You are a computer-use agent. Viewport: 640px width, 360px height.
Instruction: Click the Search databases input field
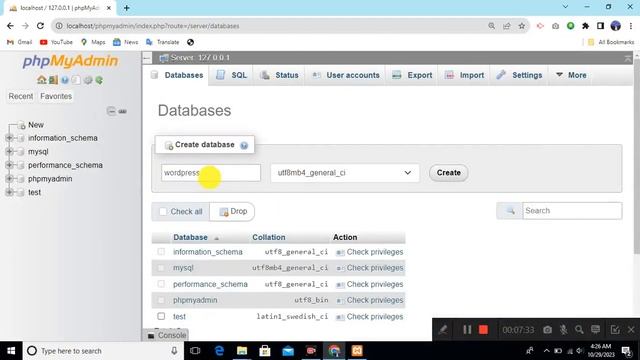572,211
